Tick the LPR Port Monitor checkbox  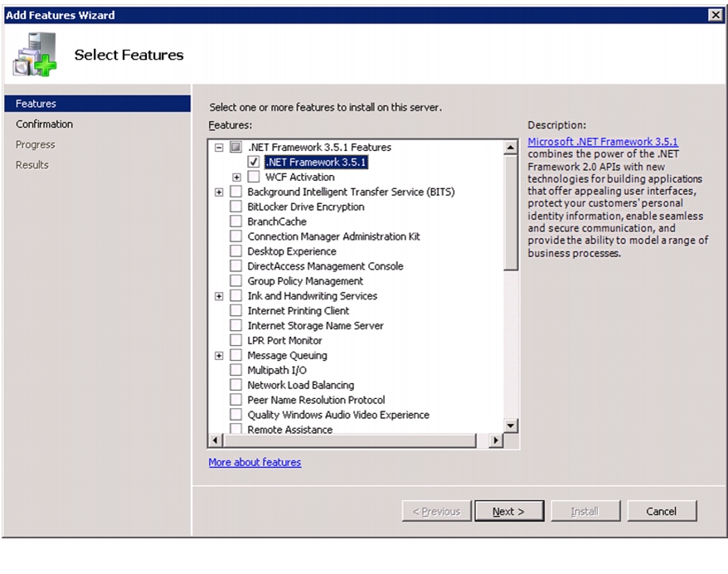[x=235, y=340]
